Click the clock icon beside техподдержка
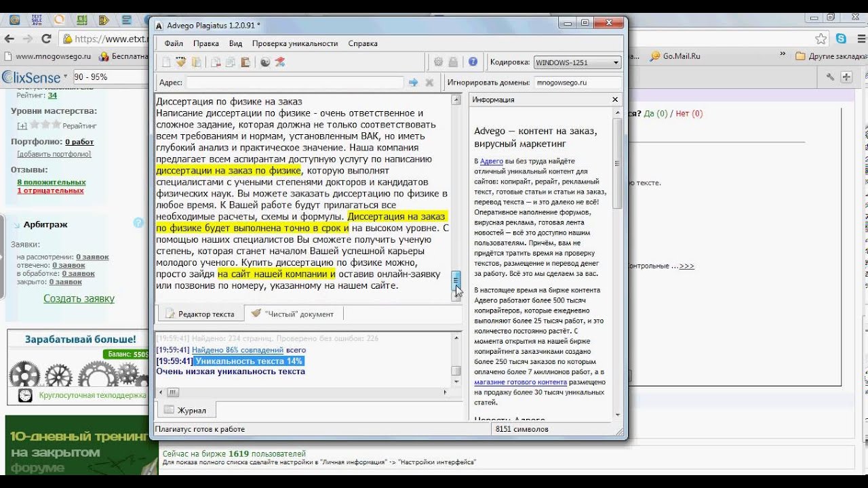Screen dimensions: 868x488 click(x=25, y=395)
